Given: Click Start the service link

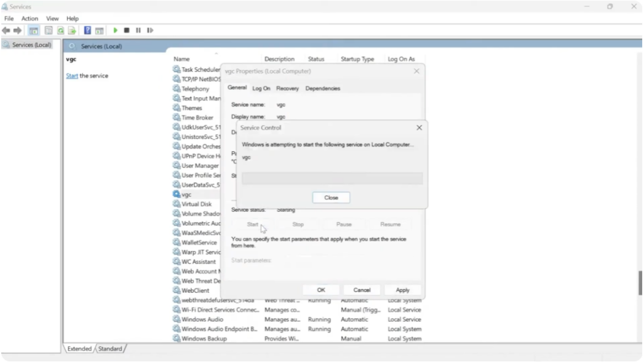Looking at the screenshot, I should 72,75.
